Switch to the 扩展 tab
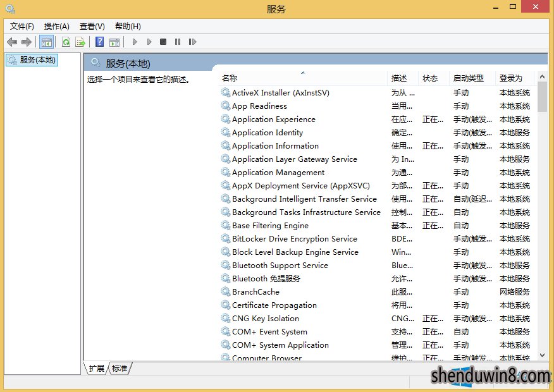The image size is (554, 392). click(x=97, y=369)
